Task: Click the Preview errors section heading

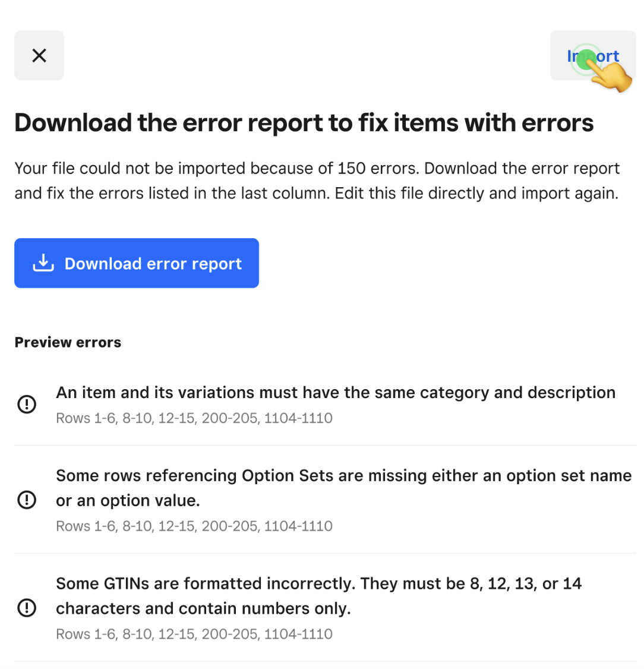Action: (x=68, y=342)
